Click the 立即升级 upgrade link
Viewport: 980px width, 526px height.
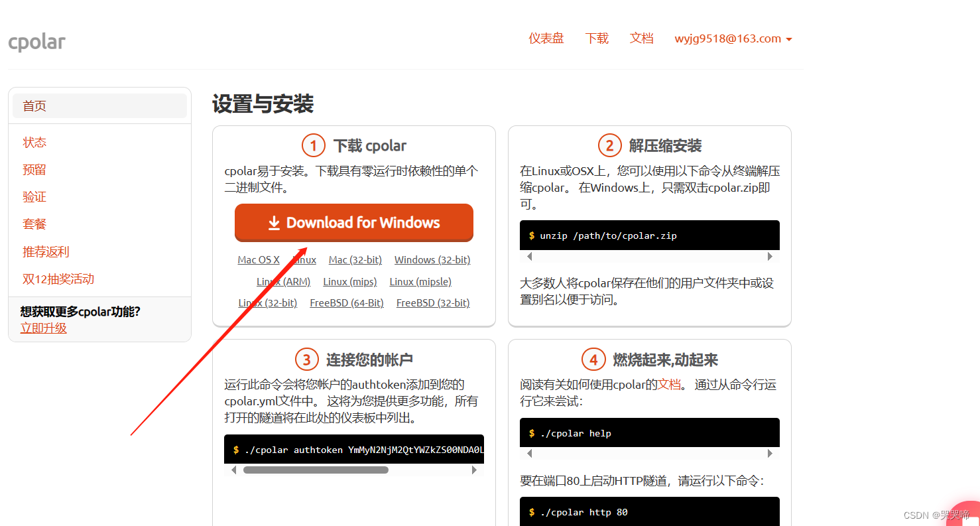coord(44,328)
